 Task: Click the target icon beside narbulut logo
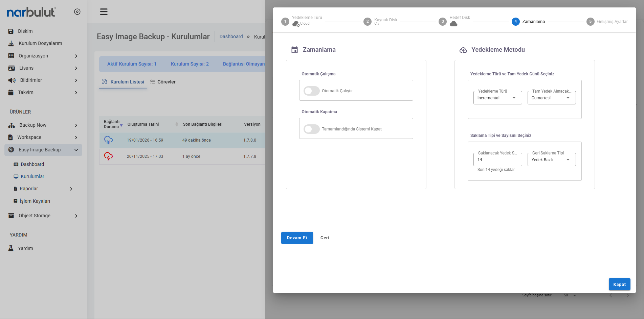tap(77, 12)
